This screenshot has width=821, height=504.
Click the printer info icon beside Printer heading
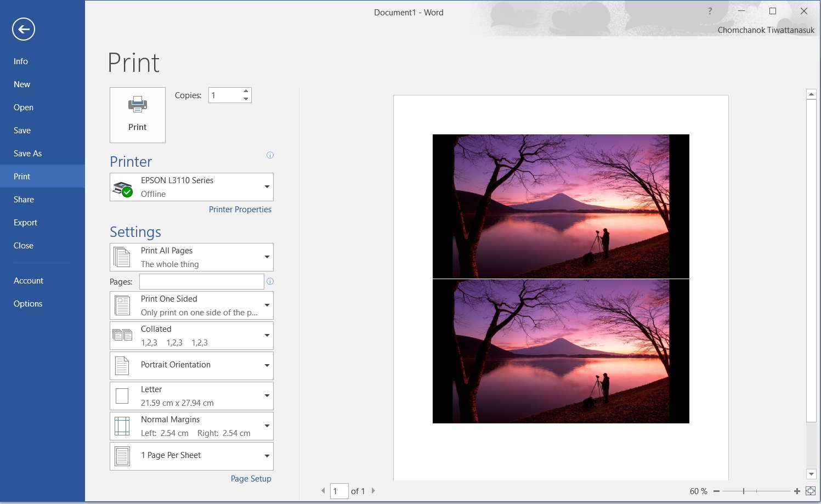pyautogui.click(x=270, y=155)
